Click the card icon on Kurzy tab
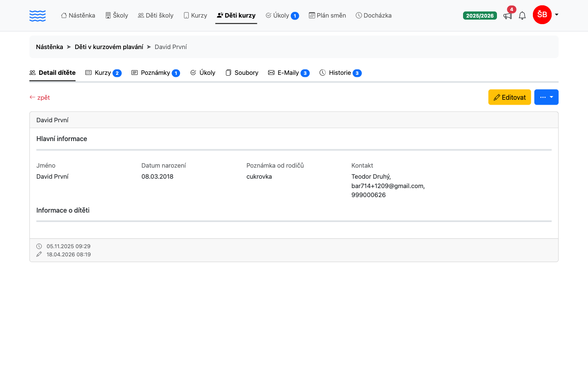The height and width of the screenshot is (368, 588). tap(88, 73)
